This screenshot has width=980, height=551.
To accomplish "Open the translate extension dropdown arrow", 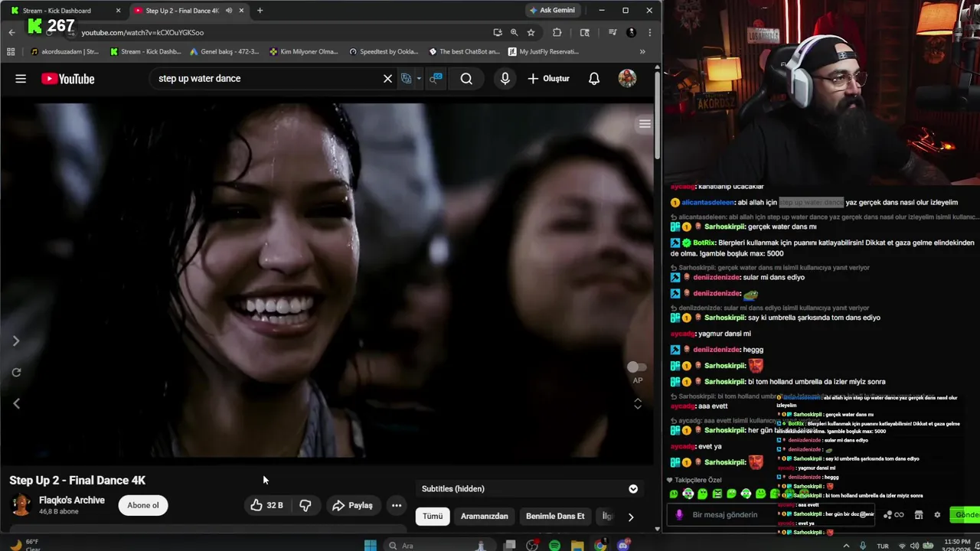I will coord(418,78).
